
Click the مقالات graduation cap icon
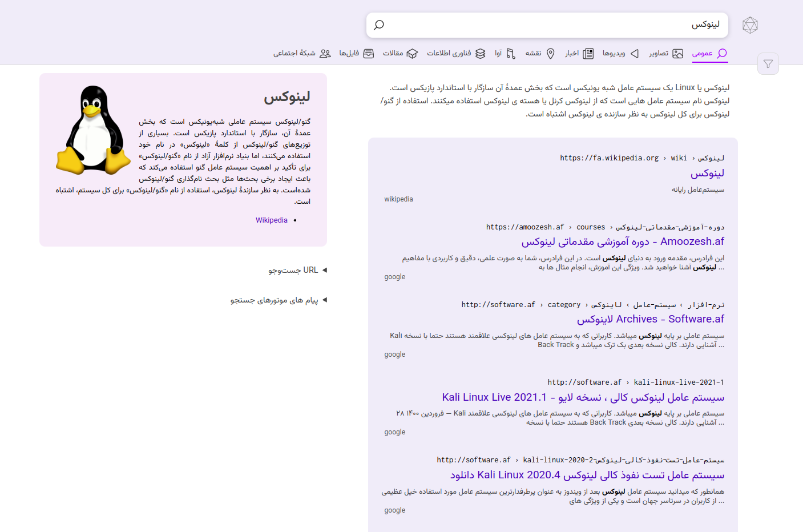click(x=412, y=53)
